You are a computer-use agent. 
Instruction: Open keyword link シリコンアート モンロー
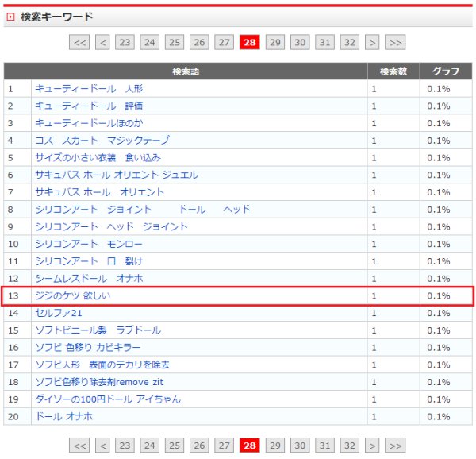pos(89,244)
